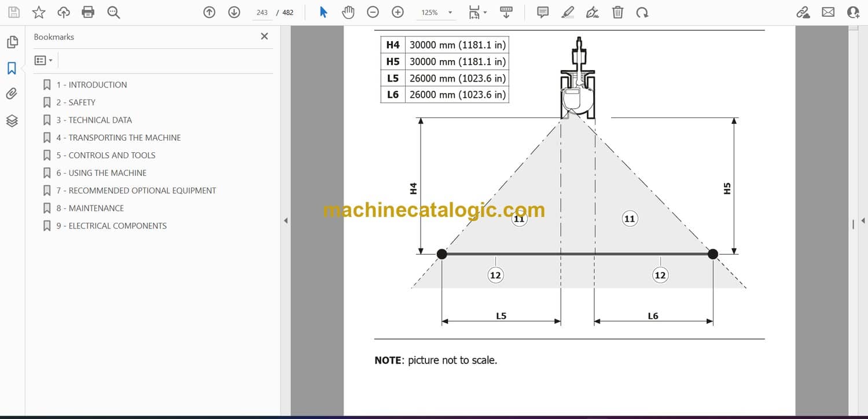Image resolution: width=868 pixels, height=419 pixels.
Task: Send file by email
Action: (828, 12)
